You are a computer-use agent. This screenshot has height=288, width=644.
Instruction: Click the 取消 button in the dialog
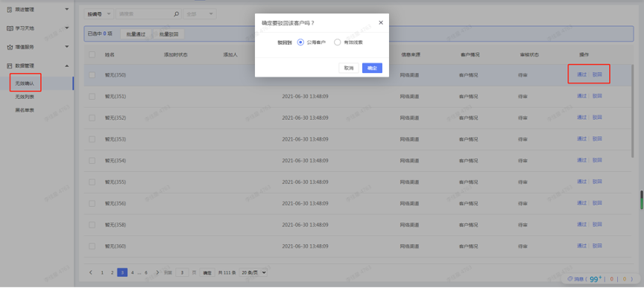click(x=349, y=68)
